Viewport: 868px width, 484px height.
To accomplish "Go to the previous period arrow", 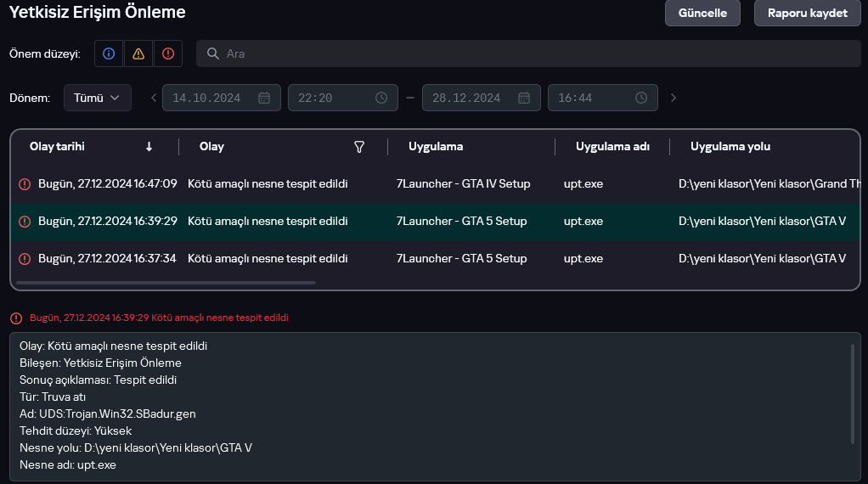I will tap(154, 98).
